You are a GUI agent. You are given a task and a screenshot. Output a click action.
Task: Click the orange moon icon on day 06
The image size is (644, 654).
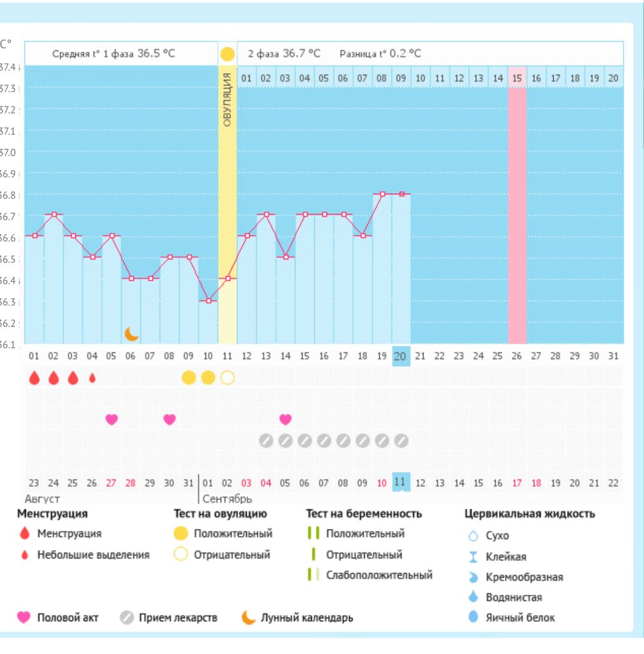(132, 334)
